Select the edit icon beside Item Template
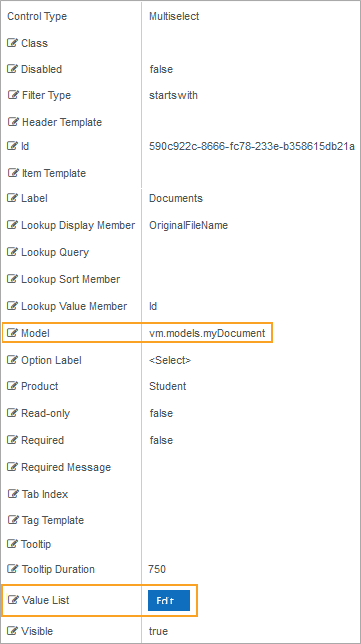This screenshot has height=644, width=361. point(14,173)
